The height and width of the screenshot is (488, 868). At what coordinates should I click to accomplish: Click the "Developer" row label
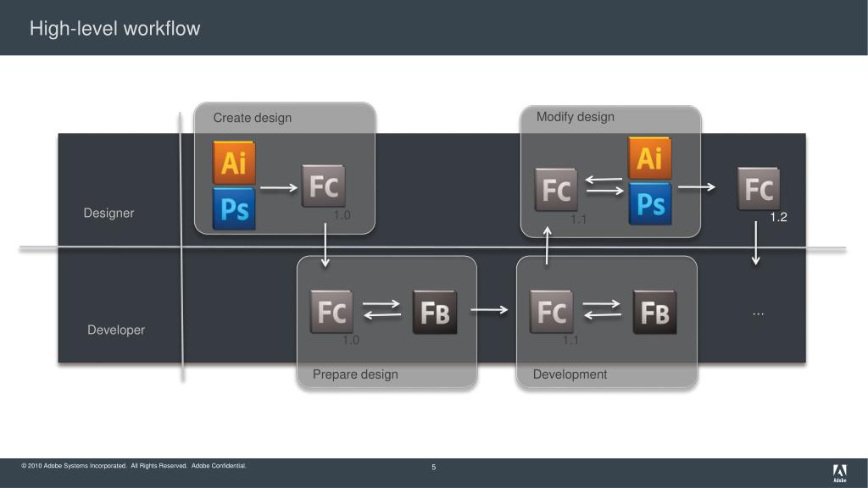coord(116,330)
